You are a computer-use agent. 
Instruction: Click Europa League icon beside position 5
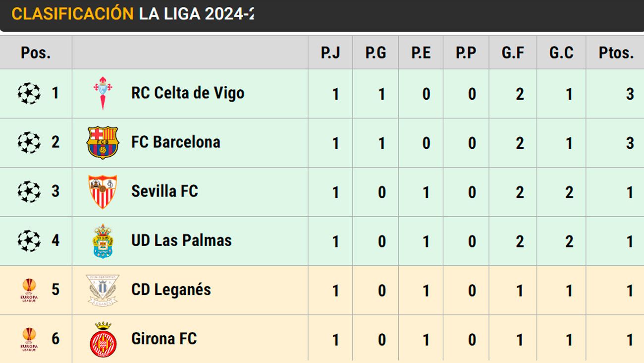click(x=29, y=290)
